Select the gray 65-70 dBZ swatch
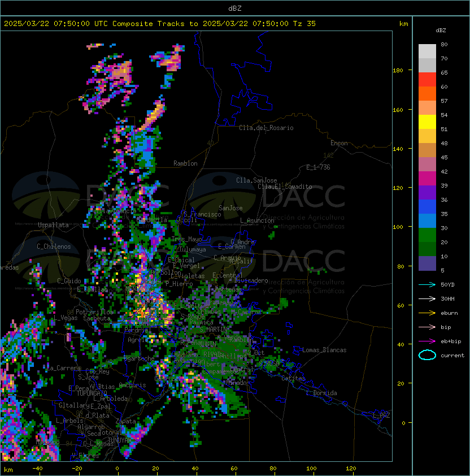The image size is (470, 476). click(427, 65)
